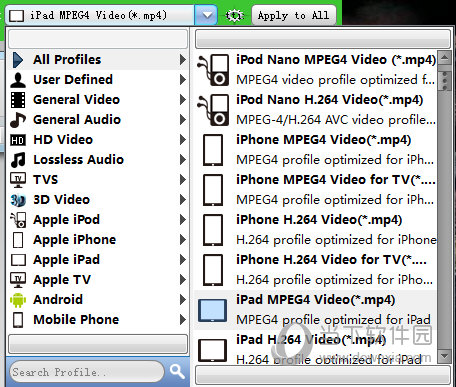Expand the User Defined submenu arrow

coord(183,80)
